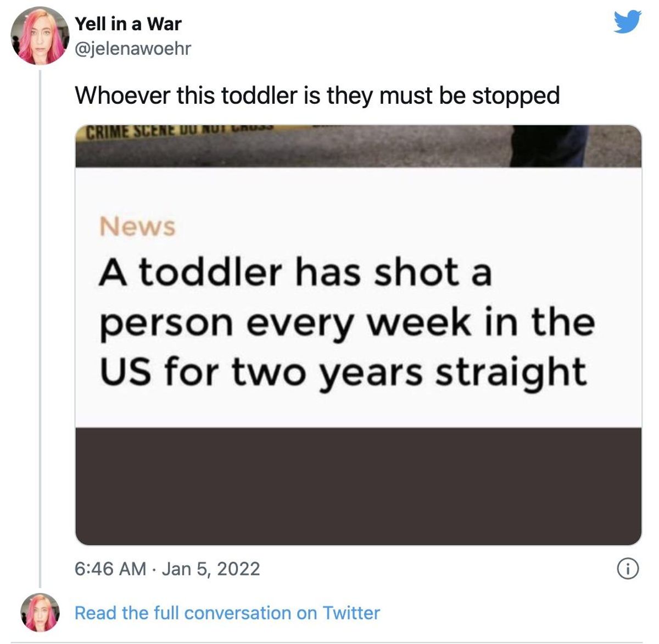Click the vertical thread line under the avatar

40,328
